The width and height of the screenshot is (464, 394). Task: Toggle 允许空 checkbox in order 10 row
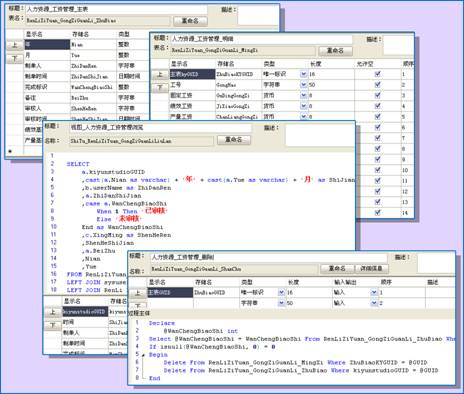tap(377, 170)
